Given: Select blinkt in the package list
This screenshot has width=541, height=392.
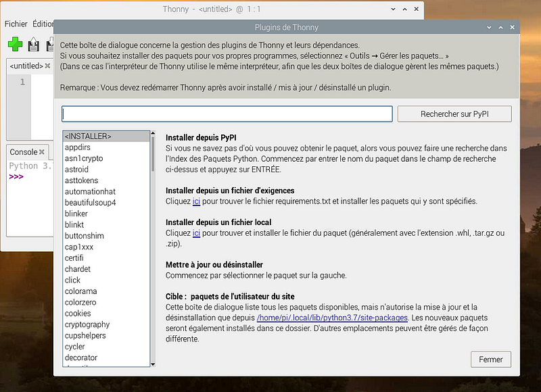Looking at the screenshot, I should coord(106,224).
